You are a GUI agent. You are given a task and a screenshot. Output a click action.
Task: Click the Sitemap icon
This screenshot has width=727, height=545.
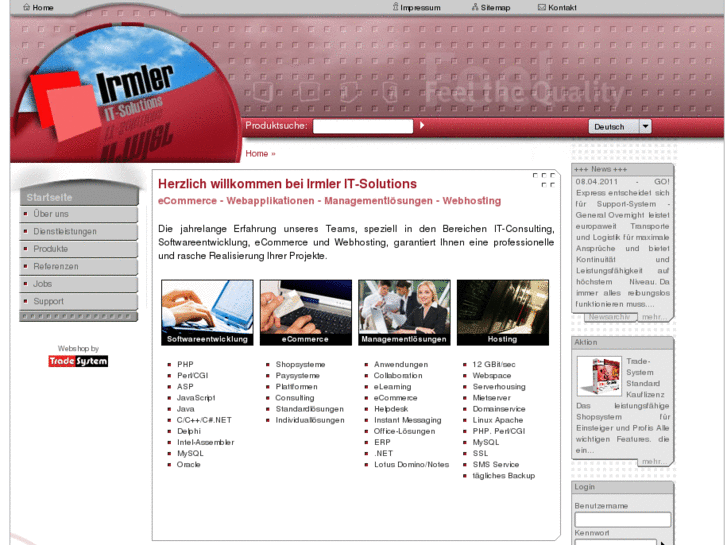click(x=475, y=7)
